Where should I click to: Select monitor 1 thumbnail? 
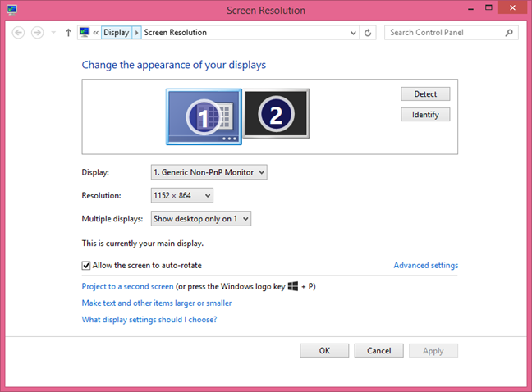[x=204, y=117]
